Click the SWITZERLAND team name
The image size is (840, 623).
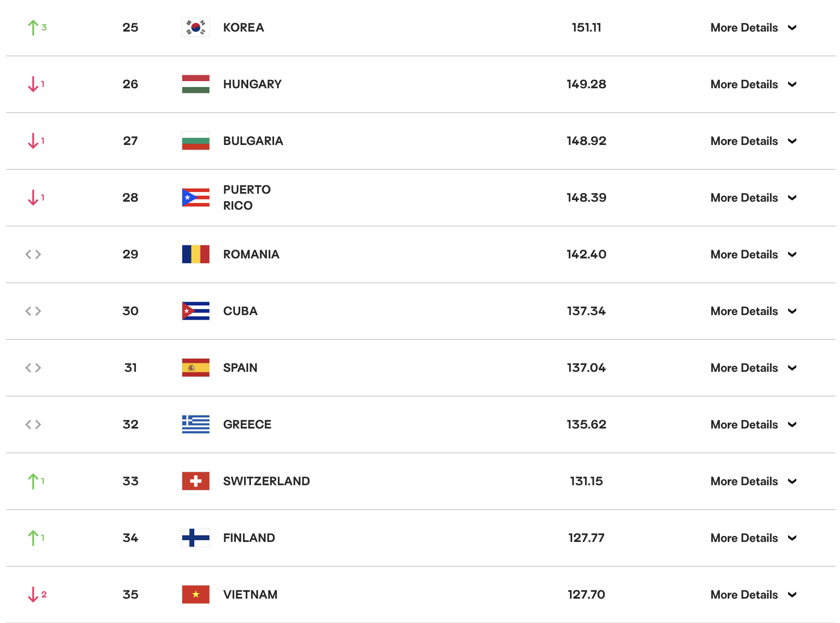tap(266, 481)
